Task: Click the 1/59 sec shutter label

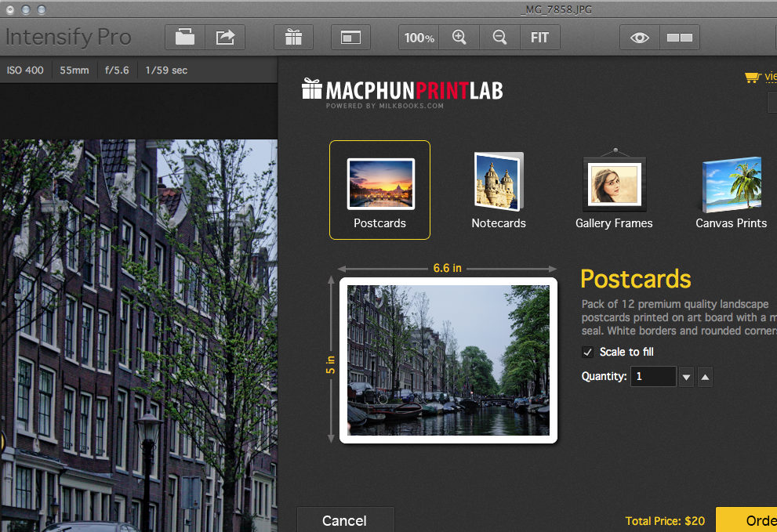Action: [x=166, y=71]
